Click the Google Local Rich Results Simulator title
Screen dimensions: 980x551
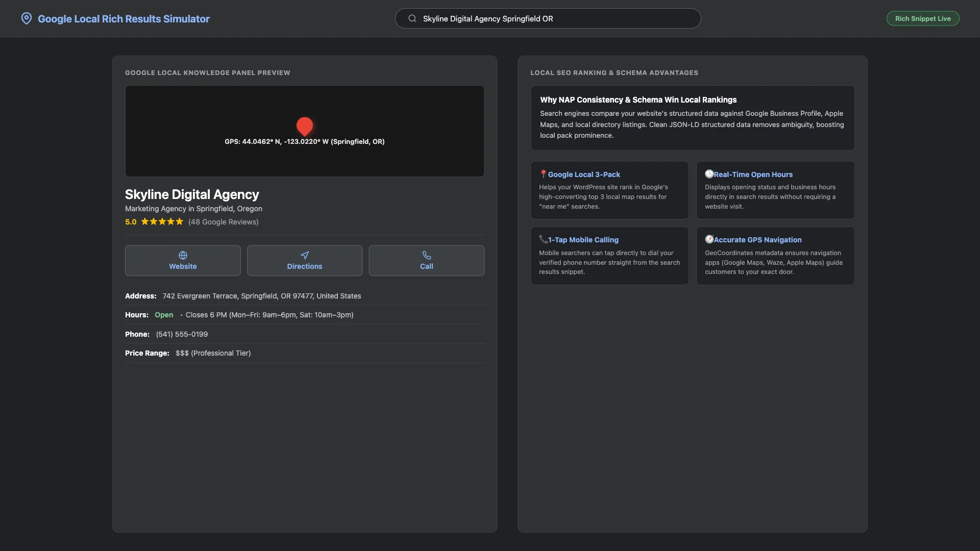pos(124,19)
